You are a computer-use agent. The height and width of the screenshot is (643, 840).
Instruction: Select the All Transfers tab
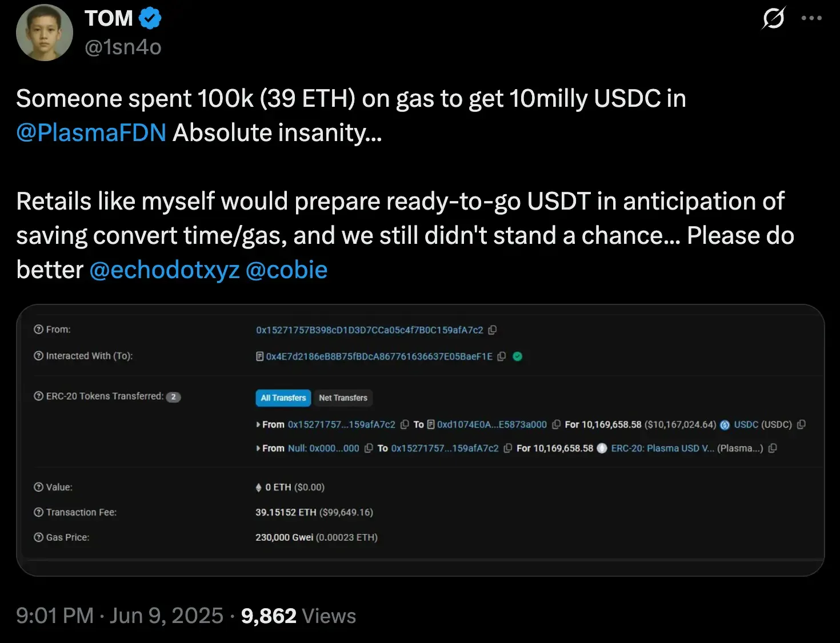pos(283,398)
